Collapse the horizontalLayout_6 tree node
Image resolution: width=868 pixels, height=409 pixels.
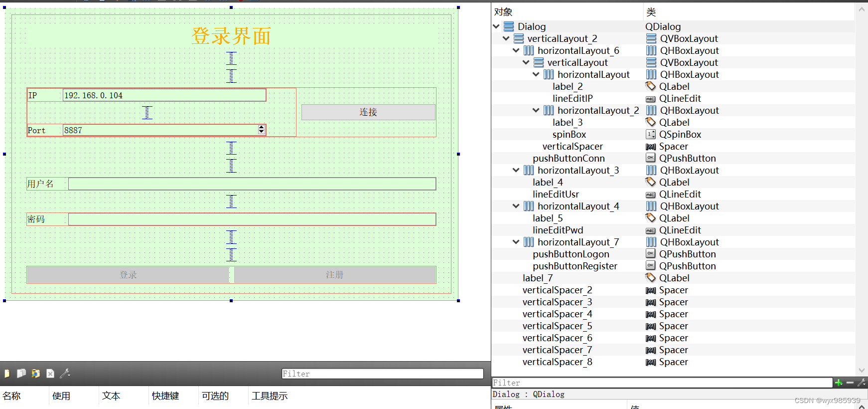pos(516,50)
